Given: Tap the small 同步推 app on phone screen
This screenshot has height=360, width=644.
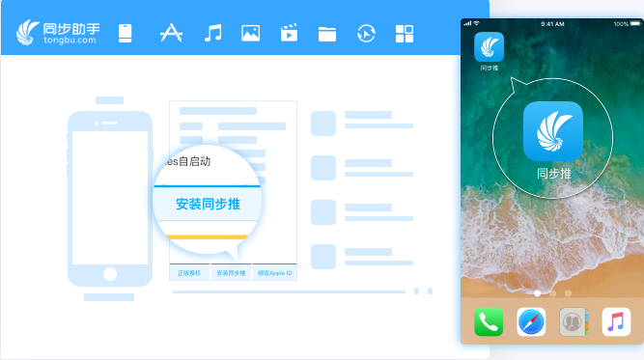Looking at the screenshot, I should tap(489, 46).
